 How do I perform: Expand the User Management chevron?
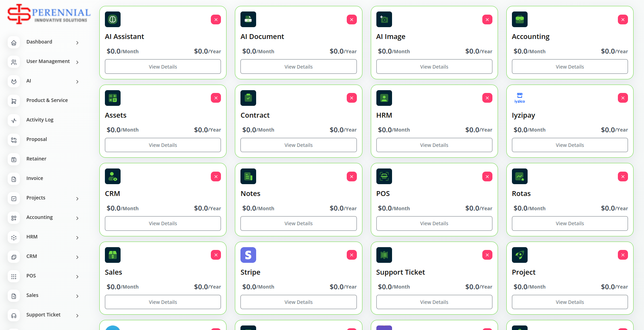click(77, 62)
